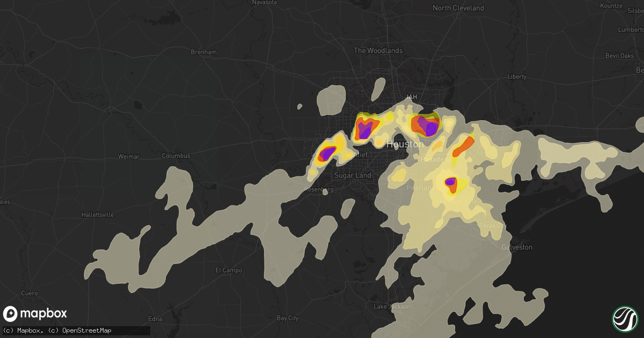Click the Sugar Land label

tap(352, 175)
